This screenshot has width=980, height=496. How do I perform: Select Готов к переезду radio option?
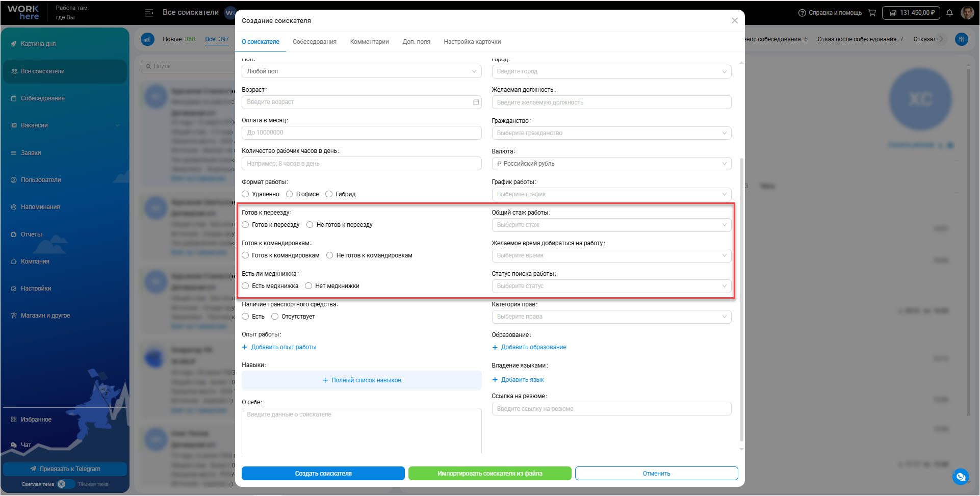245,225
